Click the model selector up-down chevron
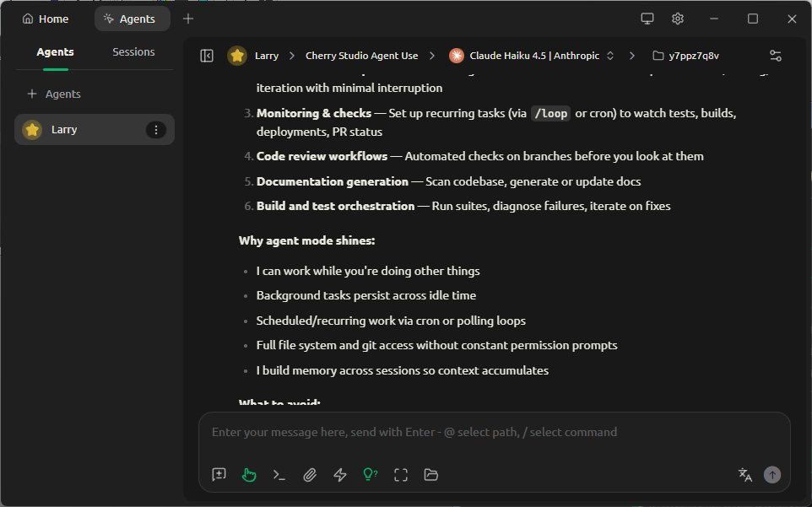 coord(610,56)
